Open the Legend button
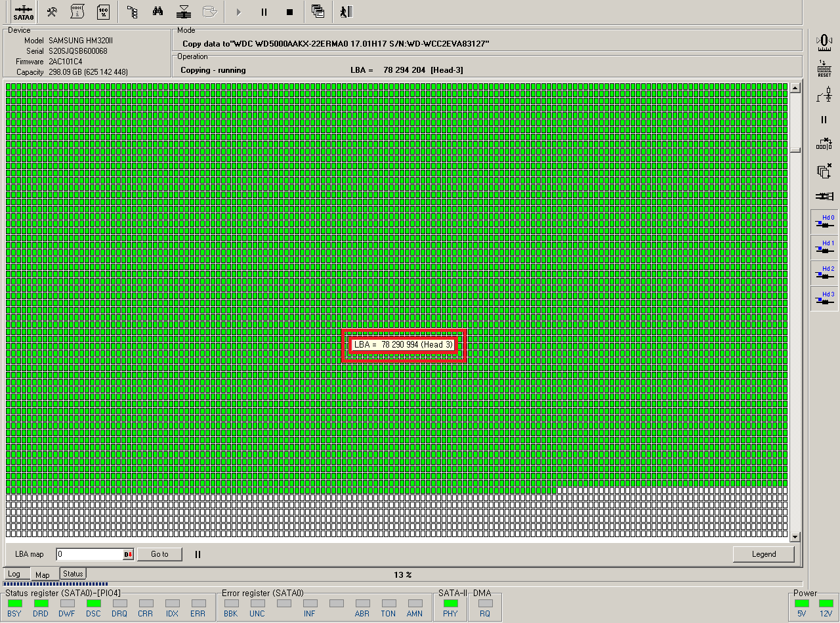This screenshot has height=623, width=840. click(x=763, y=554)
